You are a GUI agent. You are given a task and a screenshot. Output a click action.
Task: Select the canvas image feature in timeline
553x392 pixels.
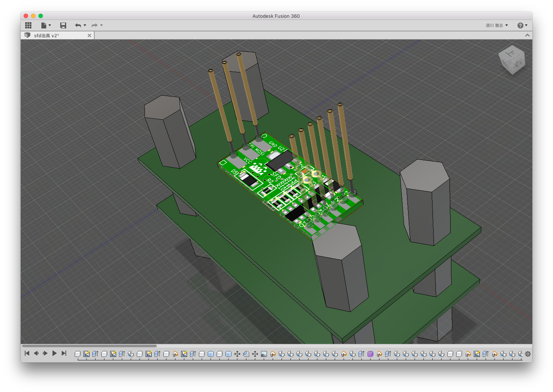(x=264, y=354)
